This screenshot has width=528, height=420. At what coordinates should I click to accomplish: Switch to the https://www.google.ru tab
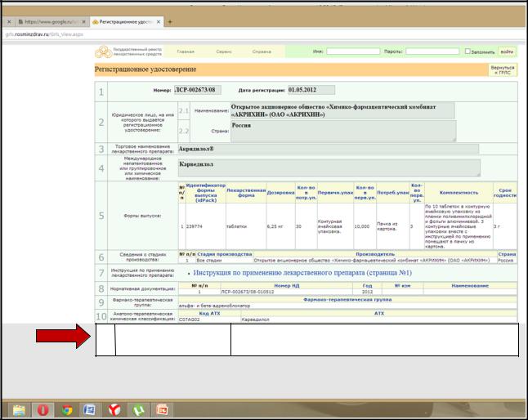click(x=51, y=22)
